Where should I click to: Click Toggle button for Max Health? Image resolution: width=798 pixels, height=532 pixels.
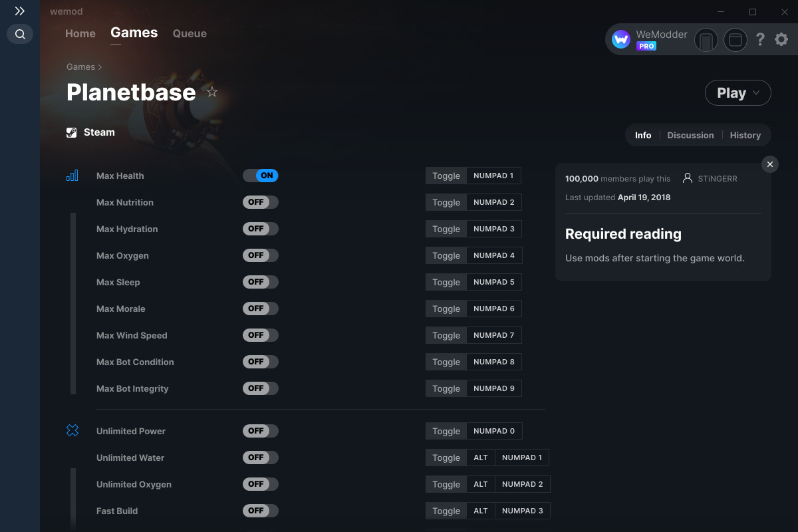pos(446,176)
